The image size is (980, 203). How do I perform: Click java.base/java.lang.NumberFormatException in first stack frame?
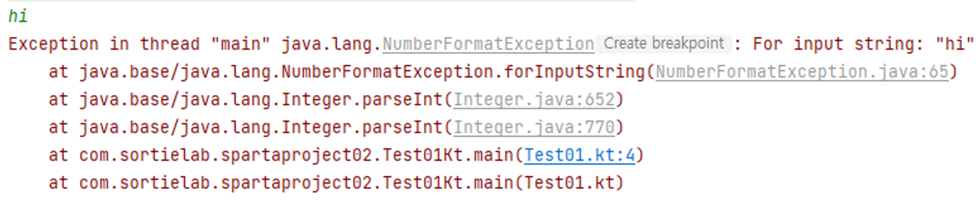tap(286, 72)
